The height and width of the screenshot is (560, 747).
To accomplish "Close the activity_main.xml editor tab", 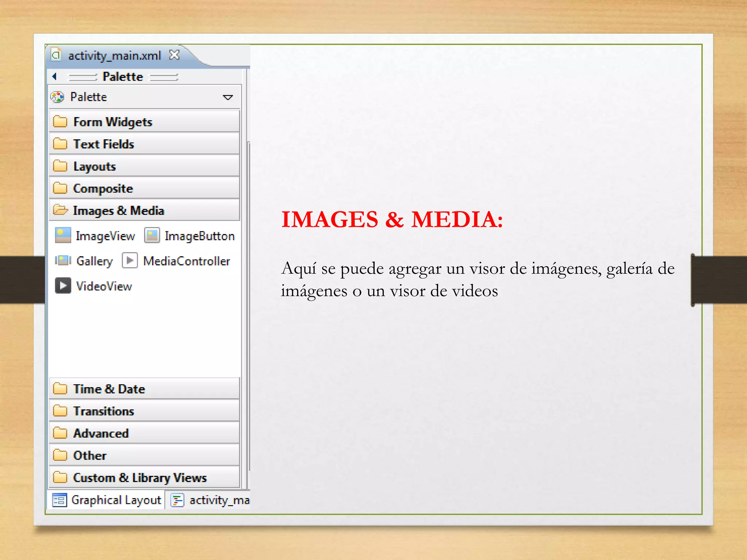I will (x=174, y=55).
